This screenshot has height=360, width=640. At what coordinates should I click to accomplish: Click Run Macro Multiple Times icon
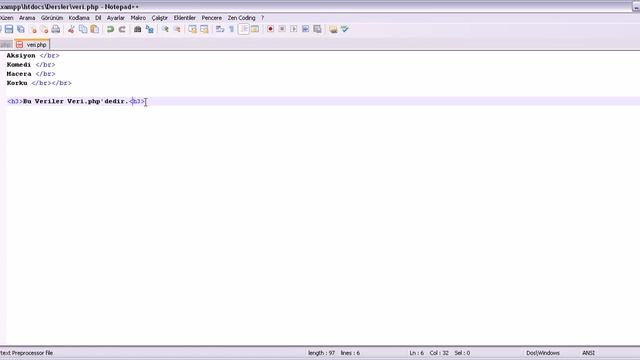coord(306,29)
